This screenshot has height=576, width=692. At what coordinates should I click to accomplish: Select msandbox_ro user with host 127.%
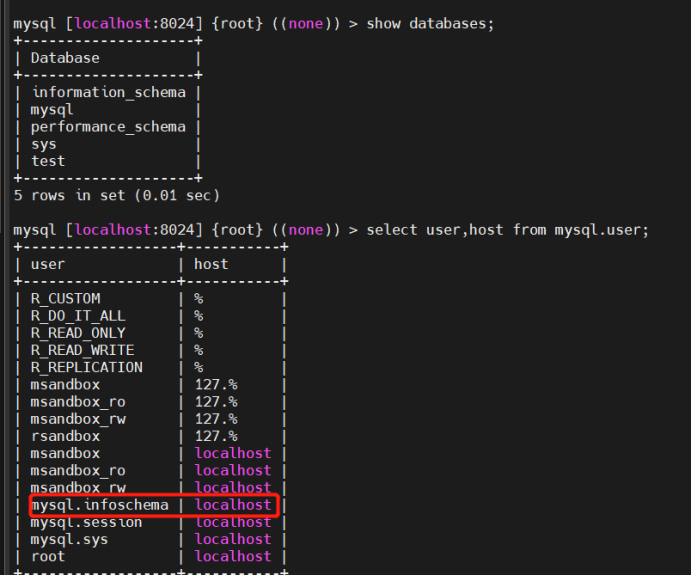[x=78, y=402]
